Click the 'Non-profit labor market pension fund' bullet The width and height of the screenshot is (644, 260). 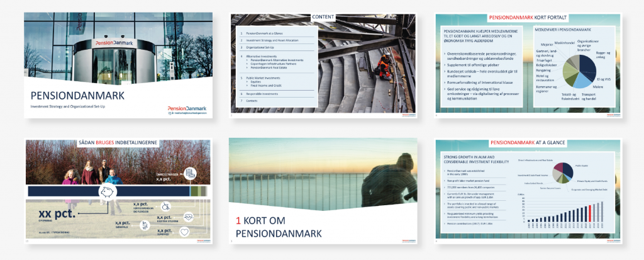coord(468,181)
